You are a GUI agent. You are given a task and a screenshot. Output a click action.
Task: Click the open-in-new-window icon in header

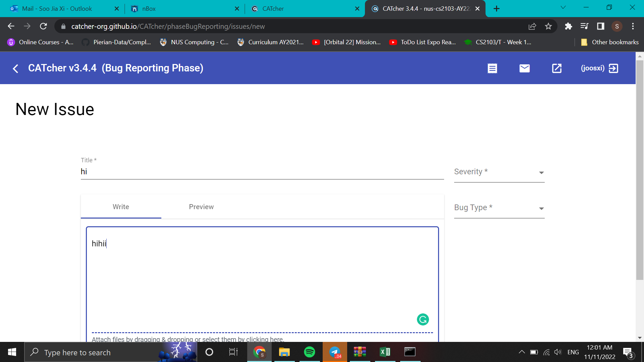tap(556, 68)
